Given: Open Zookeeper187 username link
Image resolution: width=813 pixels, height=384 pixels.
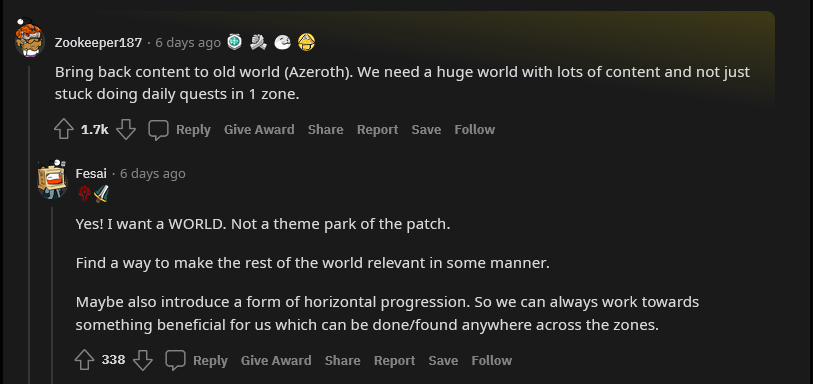Looking at the screenshot, I should pyautogui.click(x=99, y=42).
